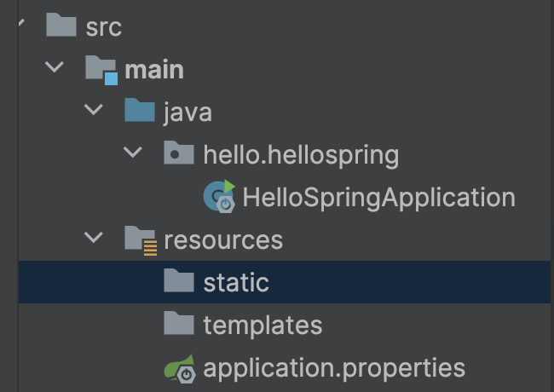This screenshot has width=554, height=392.
Task: Click the main module folder icon
Action: pos(101,68)
